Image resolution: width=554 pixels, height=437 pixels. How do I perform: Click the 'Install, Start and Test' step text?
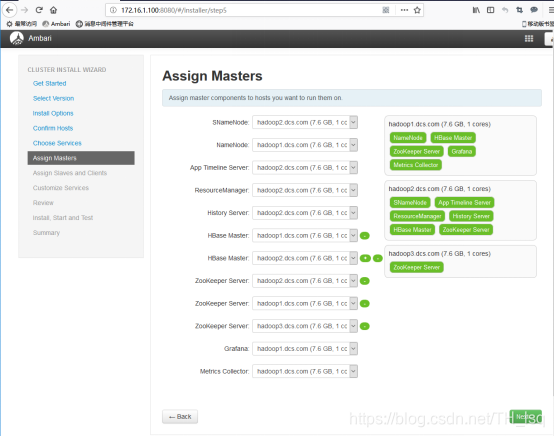click(63, 218)
